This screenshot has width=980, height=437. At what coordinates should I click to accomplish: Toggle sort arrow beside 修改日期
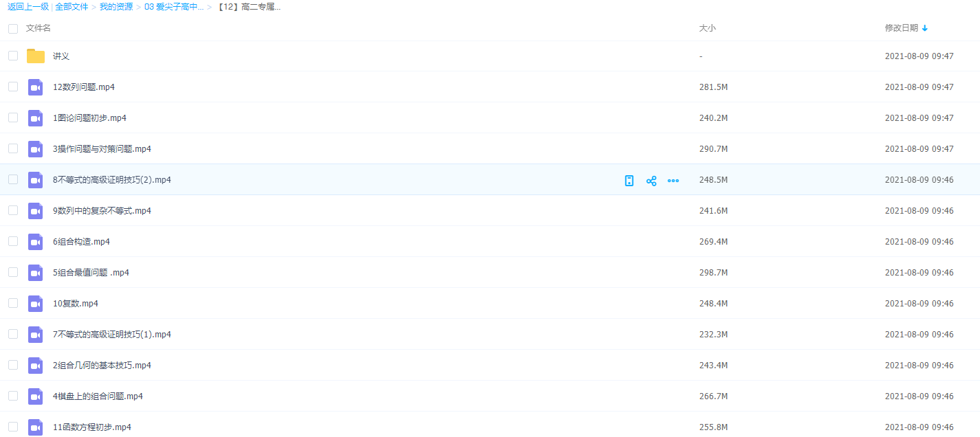click(x=925, y=28)
